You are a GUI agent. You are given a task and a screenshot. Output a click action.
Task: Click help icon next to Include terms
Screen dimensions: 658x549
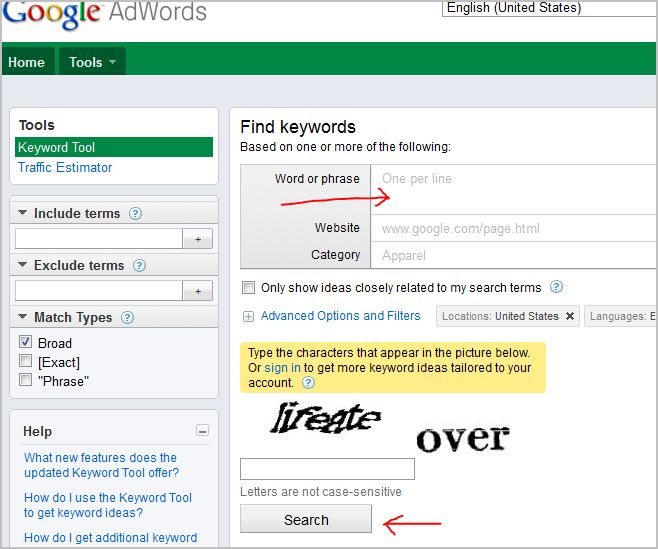[x=135, y=214]
